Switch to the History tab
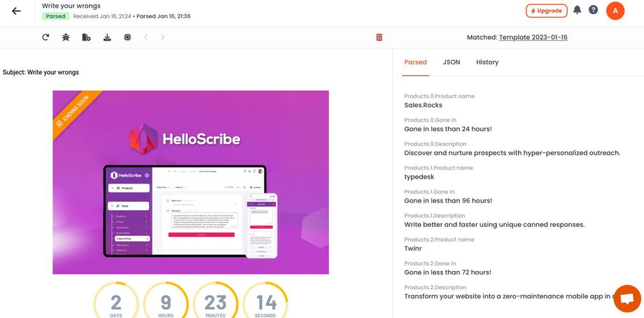The height and width of the screenshot is (318, 644). [x=487, y=62]
